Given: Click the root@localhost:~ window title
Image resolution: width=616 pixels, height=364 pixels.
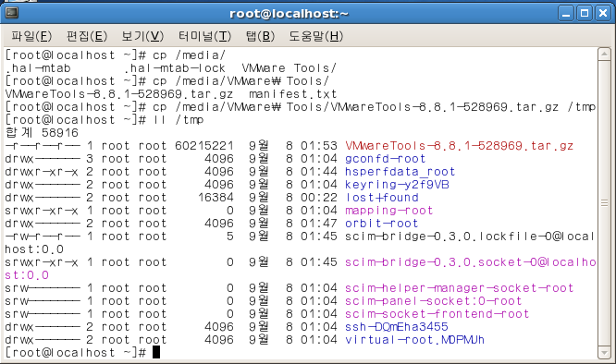Looking at the screenshot, I should click(x=289, y=14).
